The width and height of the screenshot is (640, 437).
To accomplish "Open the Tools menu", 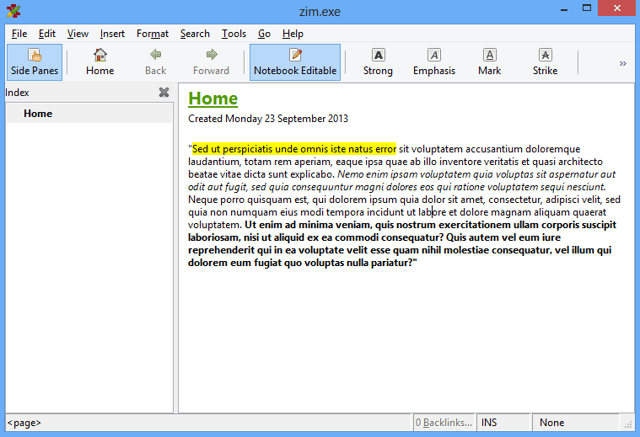I will tap(234, 34).
